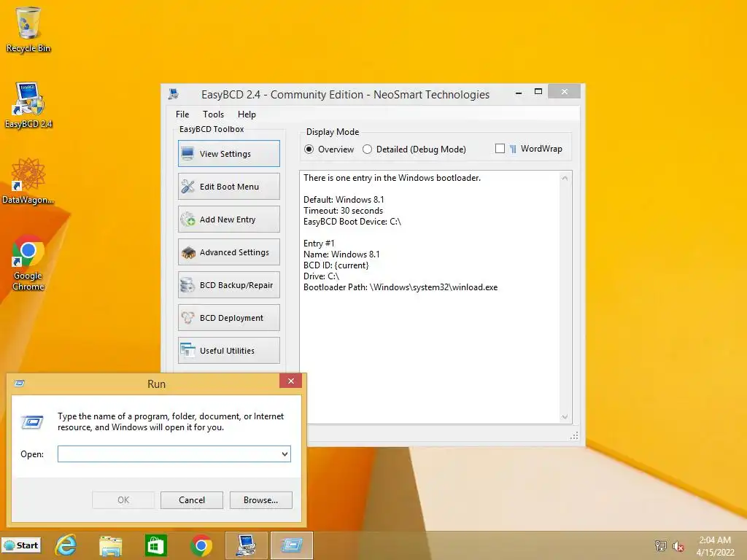Open File Explorer from the taskbar
Screen dimensions: 747x560
pos(111,545)
